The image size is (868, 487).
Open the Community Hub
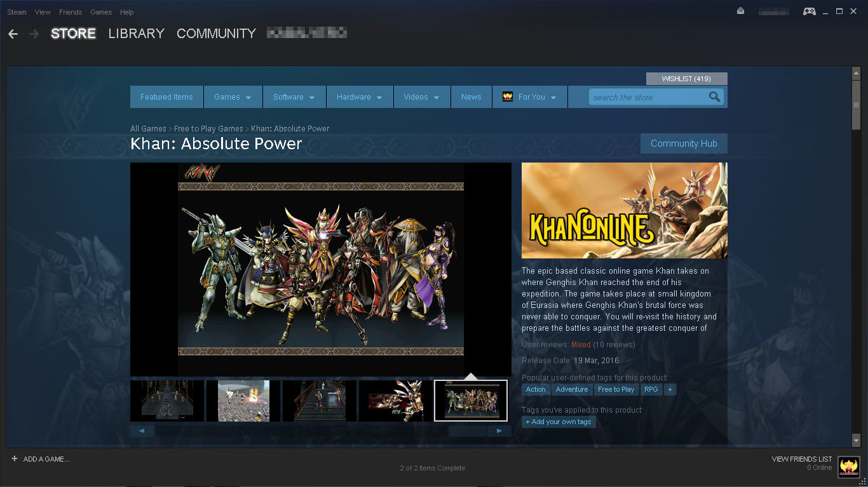click(x=684, y=143)
